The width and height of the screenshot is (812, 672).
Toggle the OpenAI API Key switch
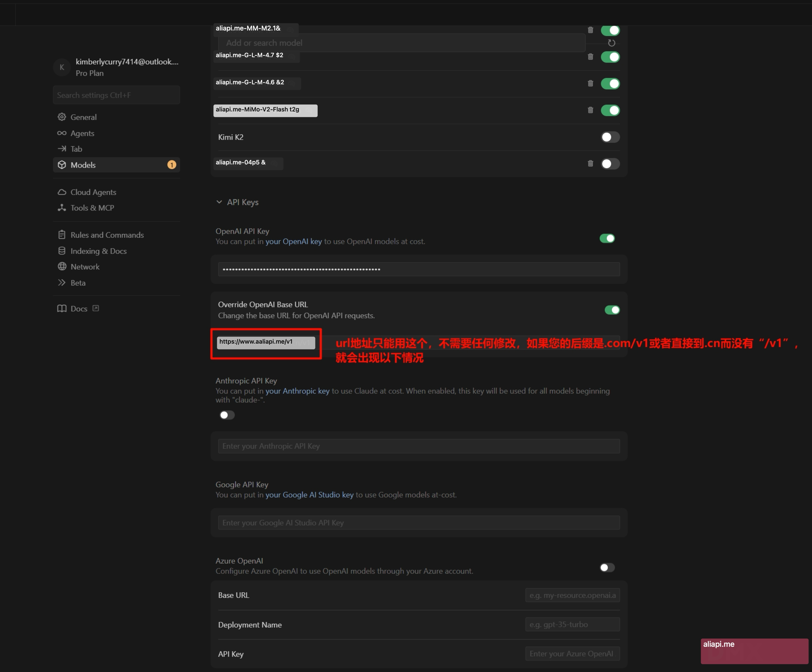(x=607, y=239)
